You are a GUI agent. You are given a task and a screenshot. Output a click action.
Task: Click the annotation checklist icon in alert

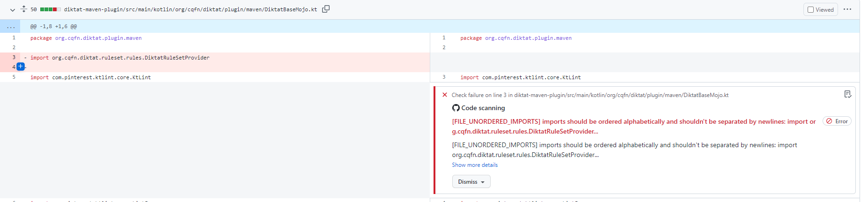[x=847, y=94]
